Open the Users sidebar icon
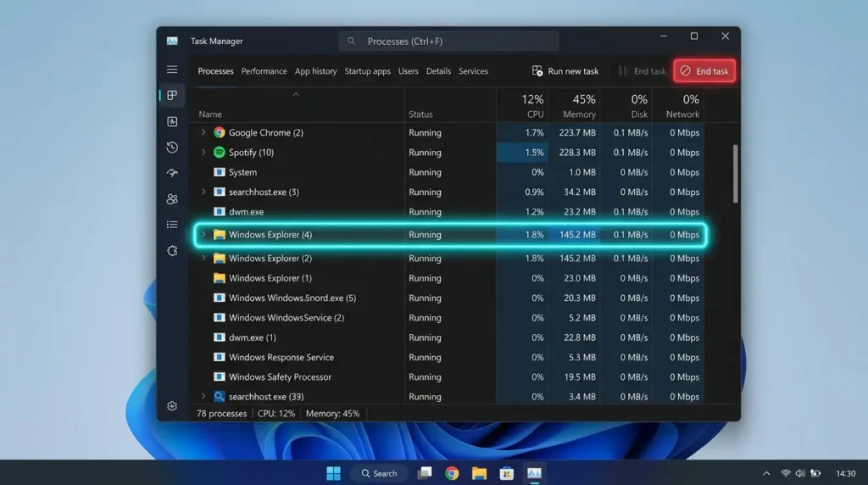The height and width of the screenshot is (485, 868). 172,198
